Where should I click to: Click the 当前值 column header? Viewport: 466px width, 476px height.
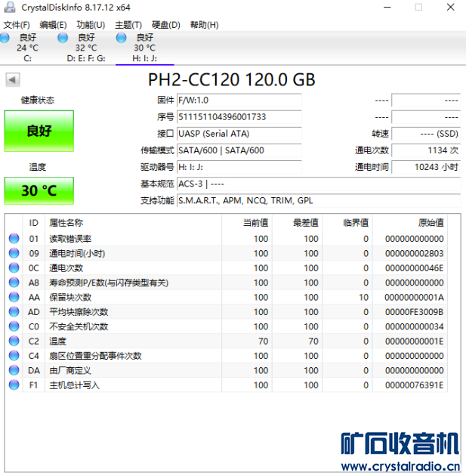click(x=247, y=223)
